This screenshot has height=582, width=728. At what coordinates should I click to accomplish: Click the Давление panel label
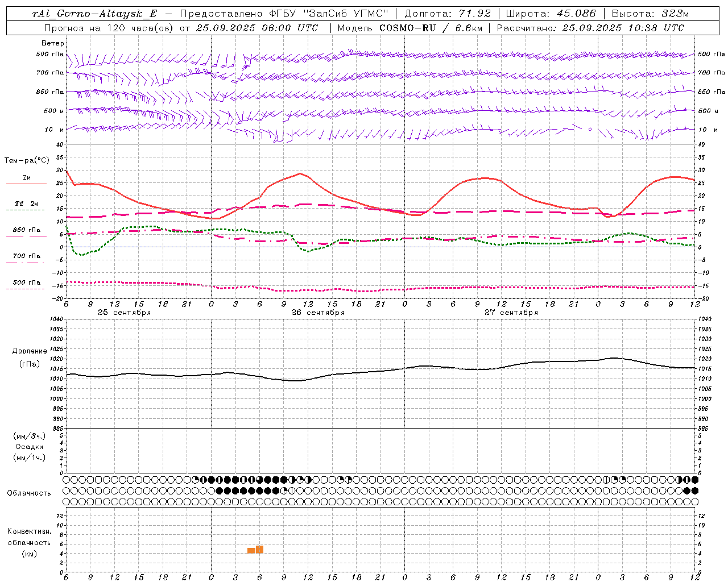[30, 351]
